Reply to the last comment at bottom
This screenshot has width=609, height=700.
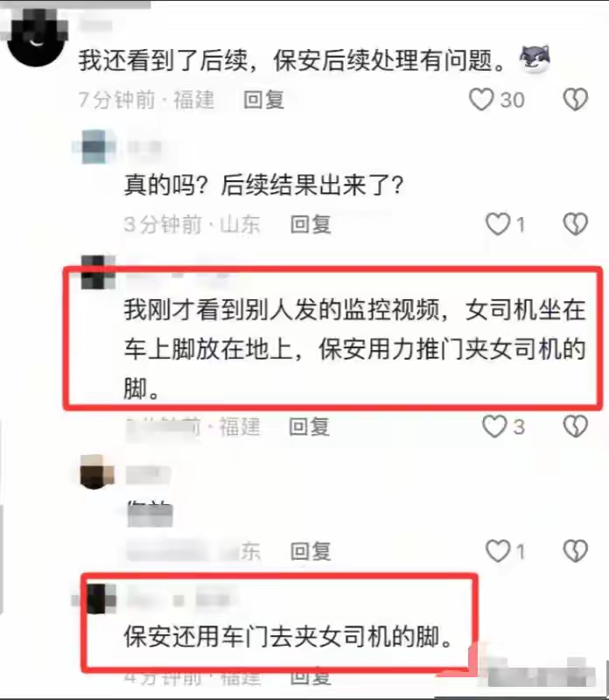(311, 677)
